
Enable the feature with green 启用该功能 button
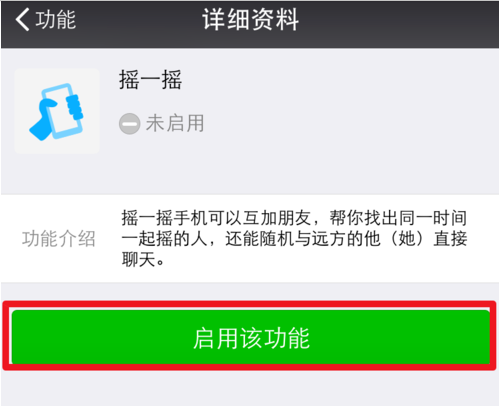point(251,337)
